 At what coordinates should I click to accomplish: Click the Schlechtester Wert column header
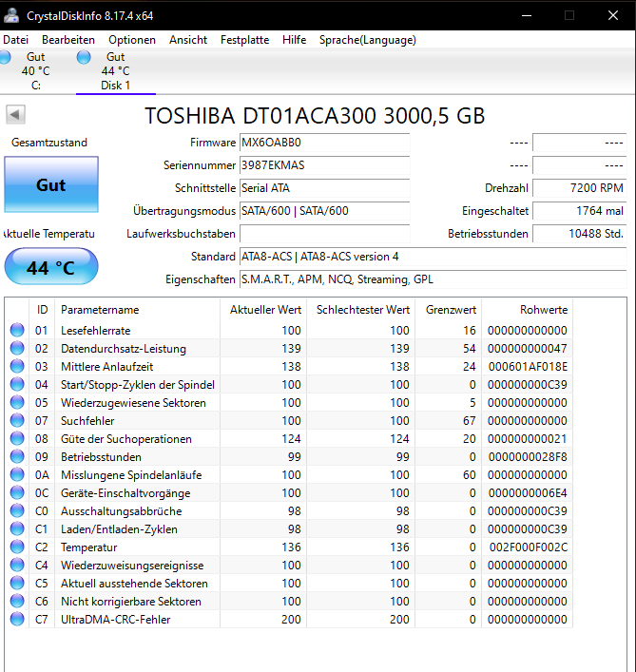[x=360, y=310]
